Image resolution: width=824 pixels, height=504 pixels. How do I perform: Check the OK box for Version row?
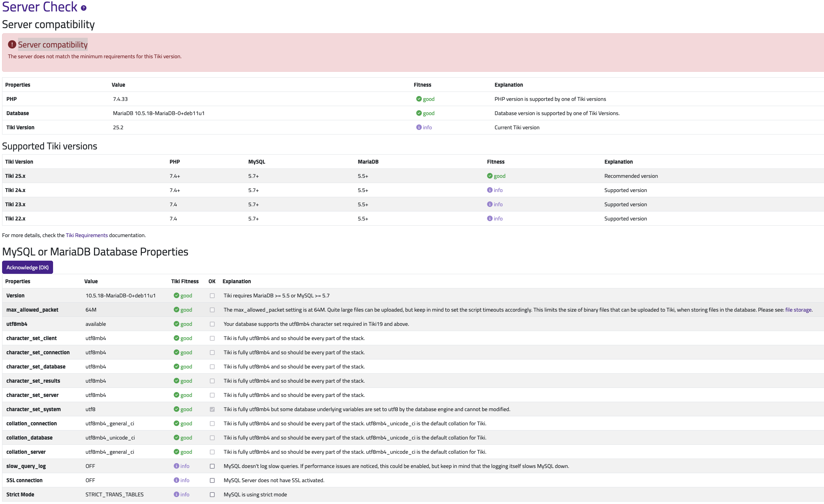212,296
